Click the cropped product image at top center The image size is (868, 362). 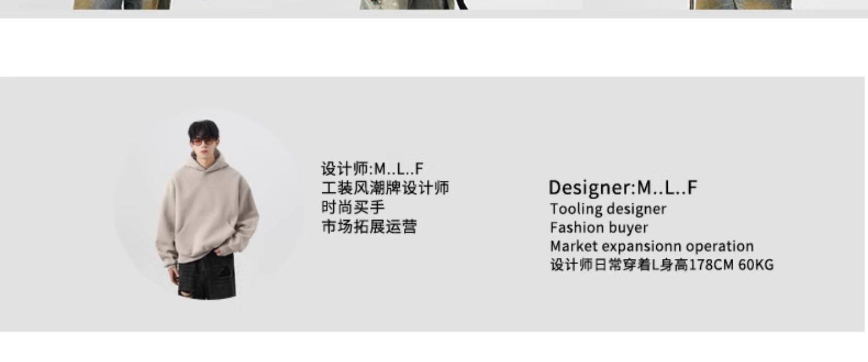[413, 4]
